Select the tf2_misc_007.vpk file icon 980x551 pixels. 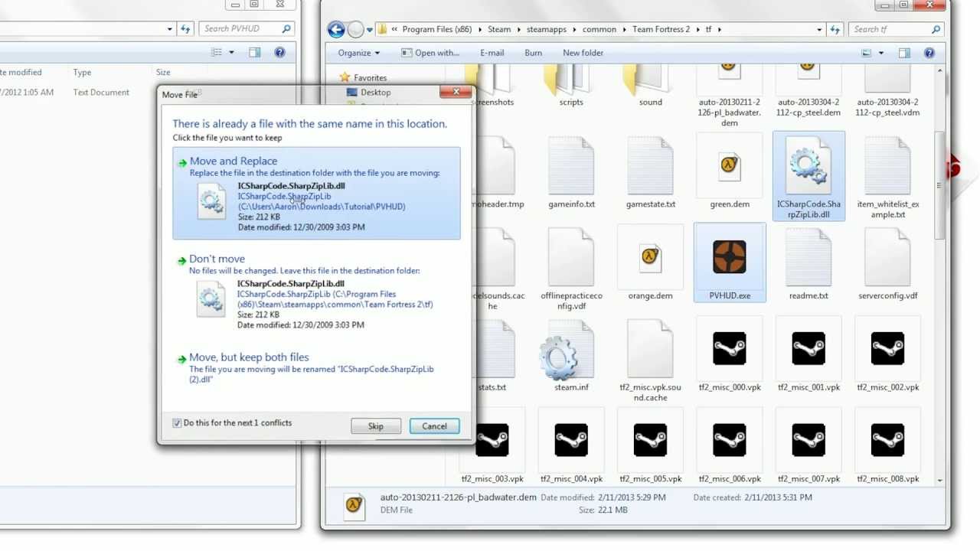pyautogui.click(x=808, y=440)
